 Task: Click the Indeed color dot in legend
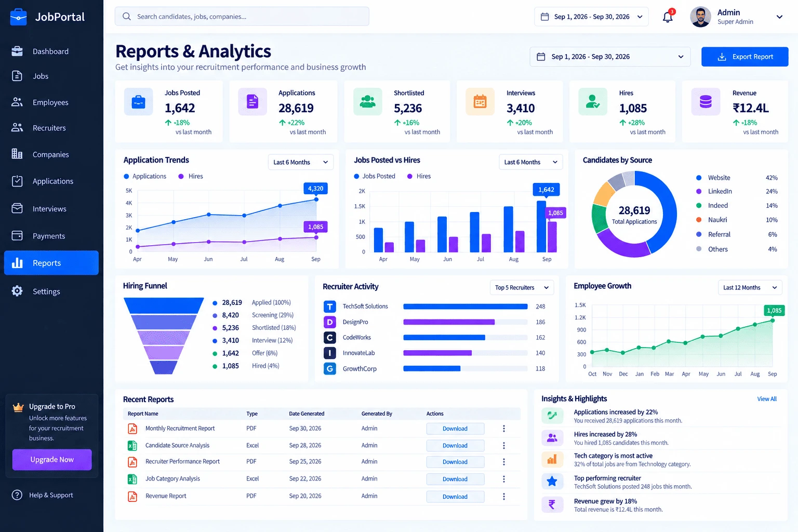coord(699,206)
